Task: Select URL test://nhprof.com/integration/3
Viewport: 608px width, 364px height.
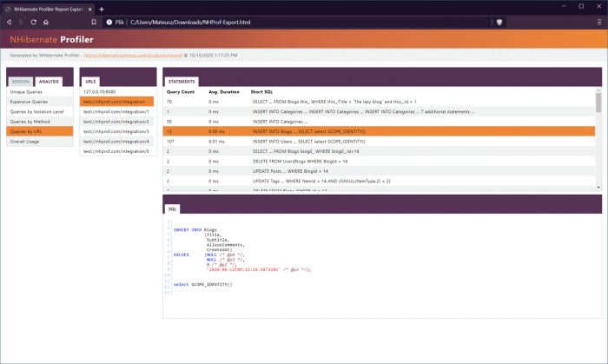Action: (116, 131)
